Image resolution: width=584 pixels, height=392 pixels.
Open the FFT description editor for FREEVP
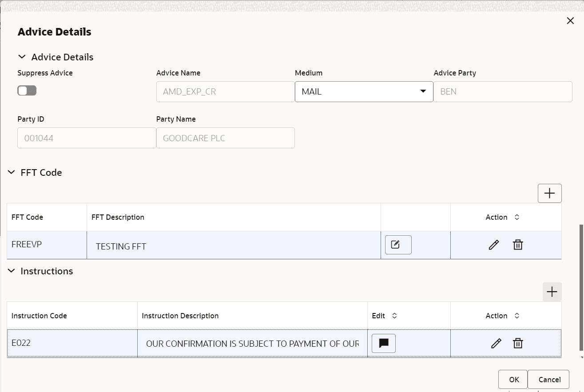click(397, 245)
